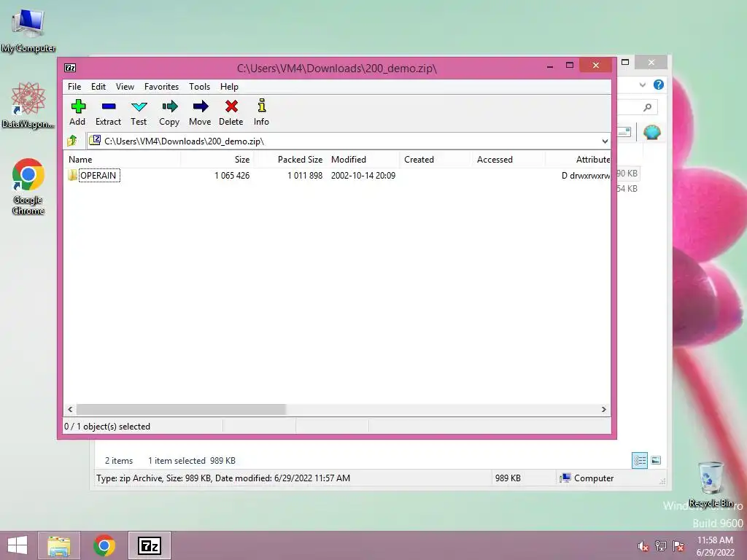747x560 pixels.
Task: Sort by Accessed column header
Action: (x=508, y=160)
